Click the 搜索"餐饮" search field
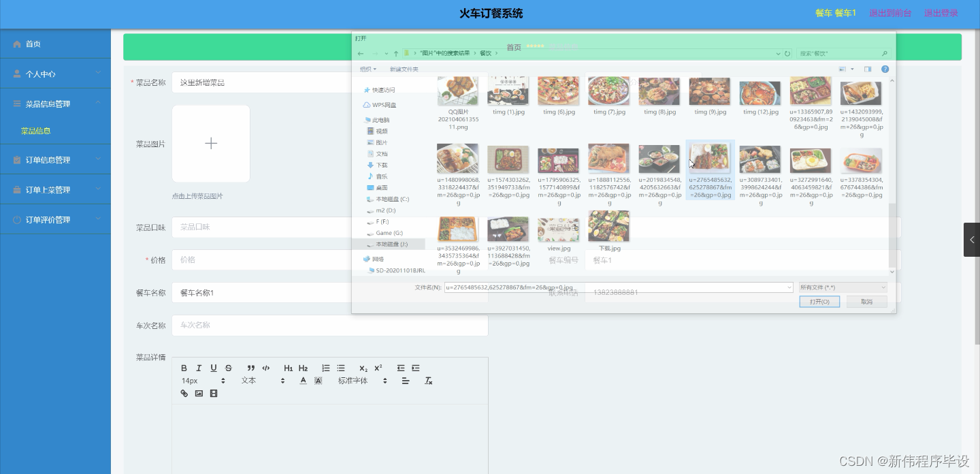Screen dimensions: 980x474 pos(843,53)
